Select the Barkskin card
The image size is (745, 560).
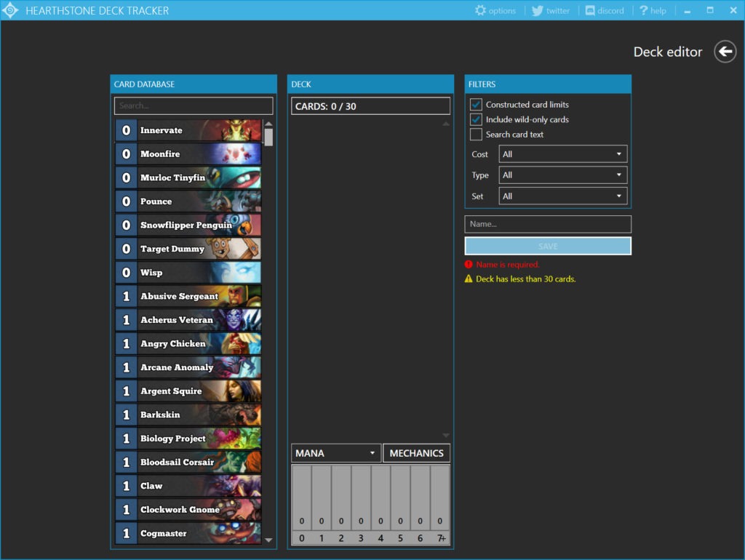(x=188, y=415)
